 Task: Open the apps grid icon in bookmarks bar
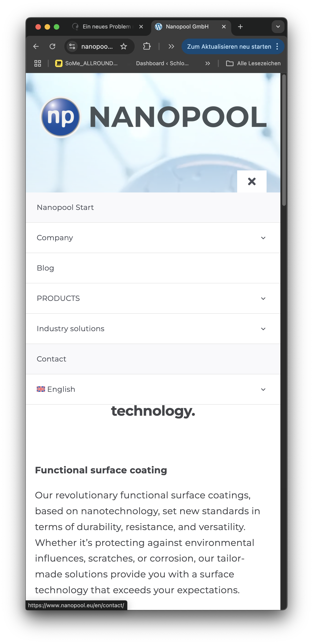click(x=38, y=63)
